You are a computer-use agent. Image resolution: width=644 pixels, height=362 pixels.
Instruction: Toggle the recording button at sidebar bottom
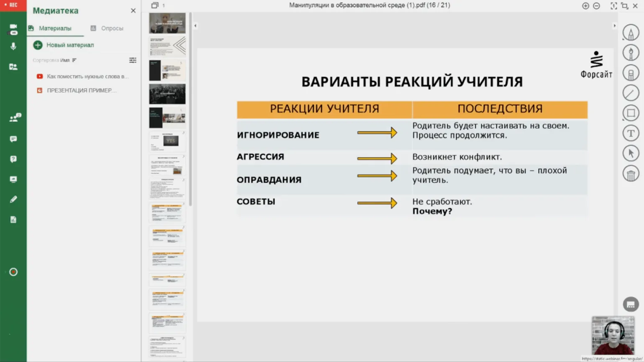pos(13,272)
